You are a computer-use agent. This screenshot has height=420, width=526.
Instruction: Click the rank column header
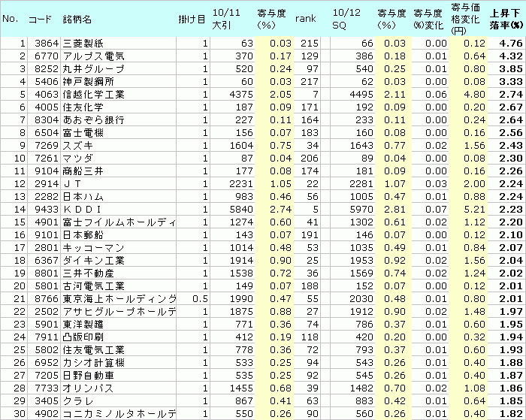(x=305, y=19)
